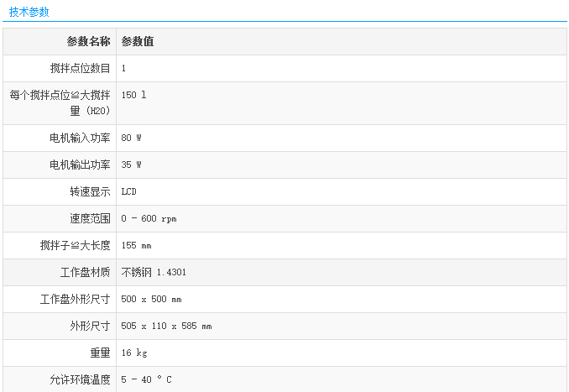This screenshot has width=569, height=392.
Task: Click the 505 x 110 x 585 mm value
Action: coord(166,326)
